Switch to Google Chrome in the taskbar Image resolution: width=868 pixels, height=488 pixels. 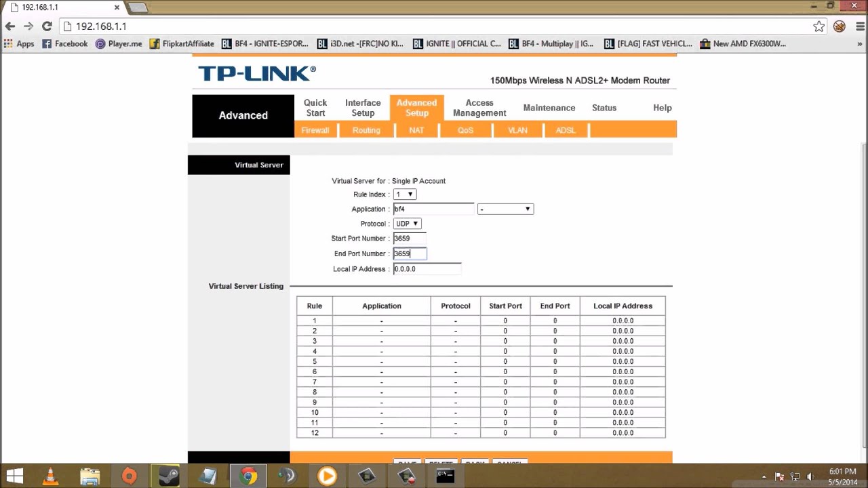pos(248,476)
